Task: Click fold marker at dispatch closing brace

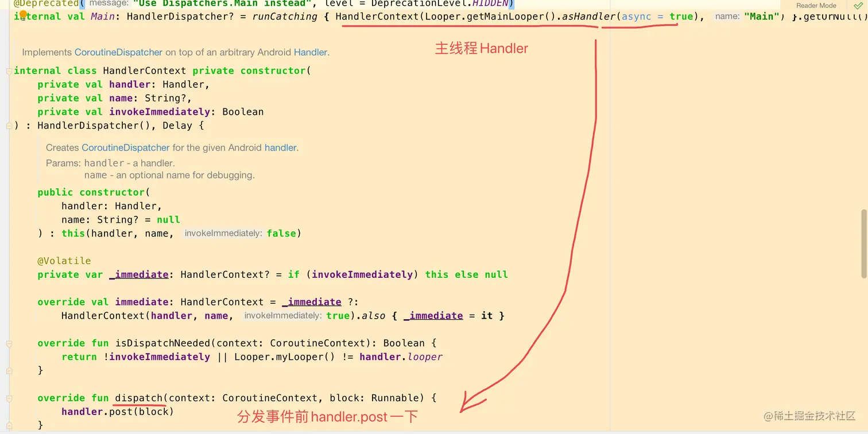Action: point(9,425)
